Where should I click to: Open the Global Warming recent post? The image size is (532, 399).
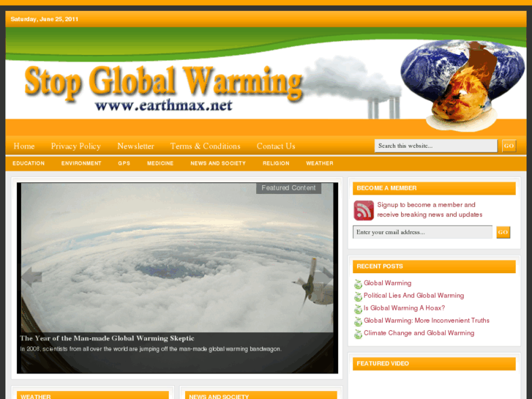tap(387, 283)
